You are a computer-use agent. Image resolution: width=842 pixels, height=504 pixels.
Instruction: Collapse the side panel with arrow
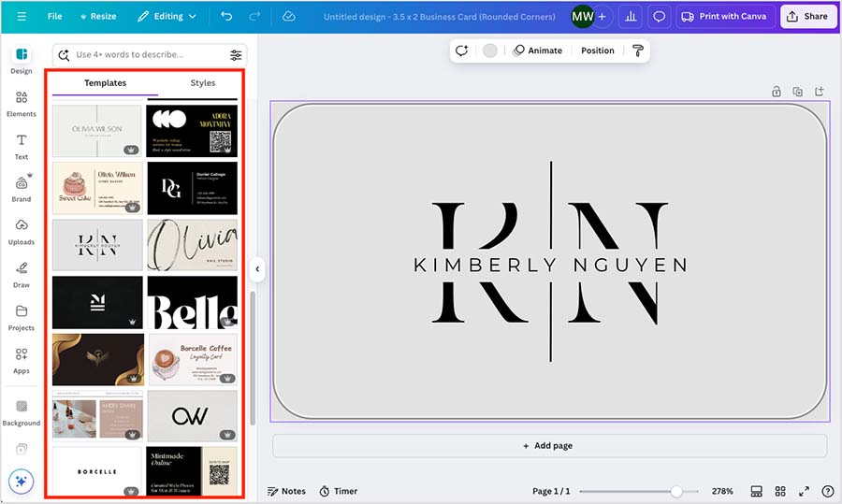(x=257, y=269)
